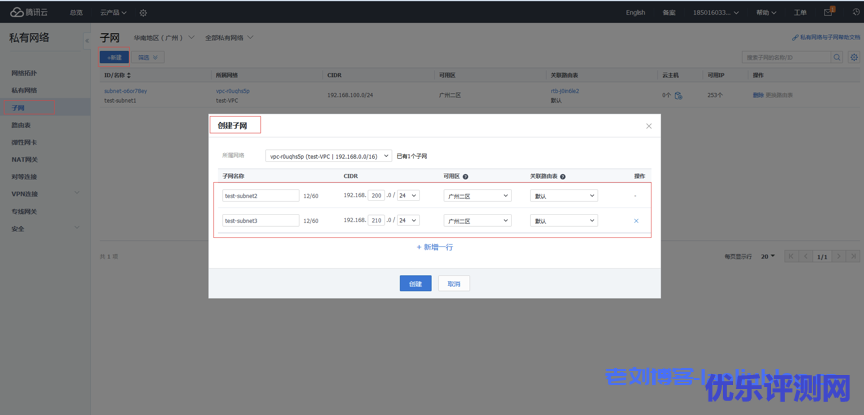Expand the 云产品 top menu

point(113,13)
